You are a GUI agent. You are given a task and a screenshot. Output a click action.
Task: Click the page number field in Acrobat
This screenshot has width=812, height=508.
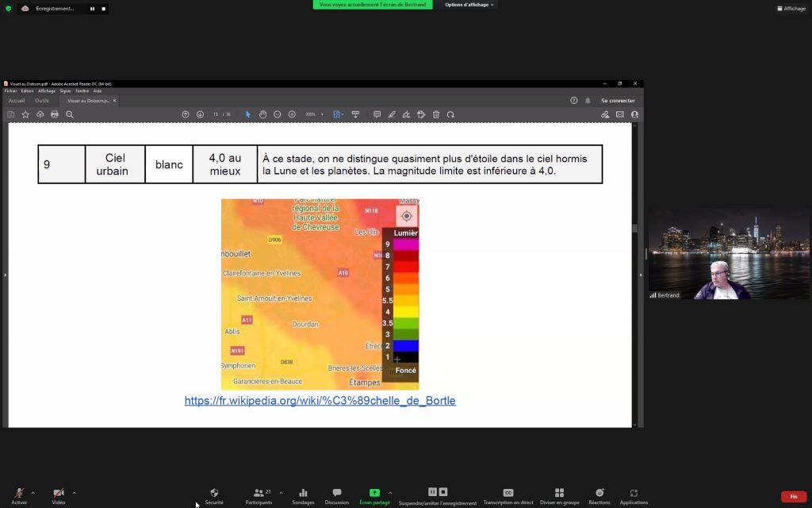click(216, 114)
